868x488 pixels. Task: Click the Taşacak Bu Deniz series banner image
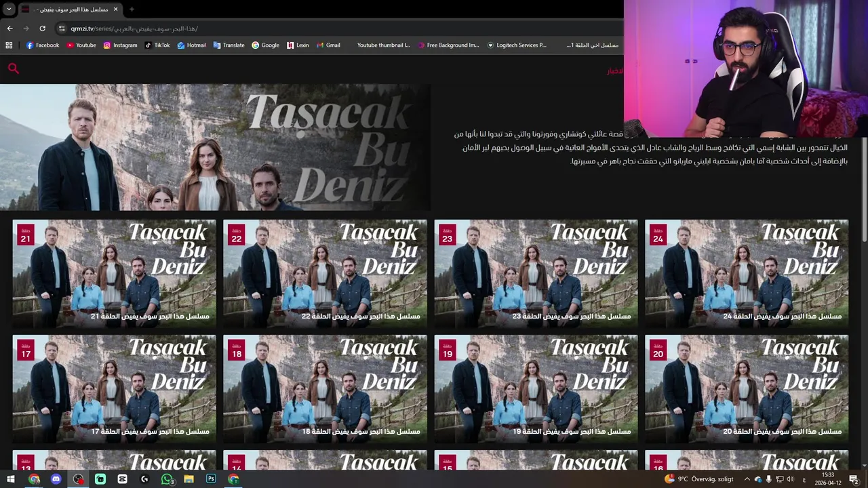[215, 147]
